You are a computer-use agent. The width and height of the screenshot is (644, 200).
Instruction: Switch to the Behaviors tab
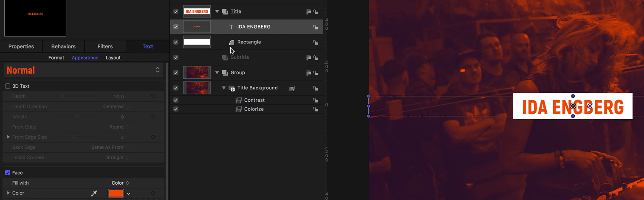(63, 46)
